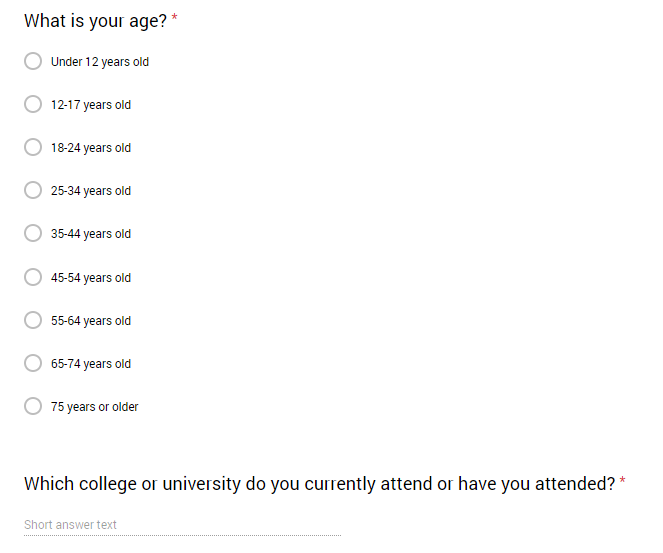Screen dimensions: 663x553
Task: Pick the 65-74 years old radio circle
Action: (x=33, y=364)
